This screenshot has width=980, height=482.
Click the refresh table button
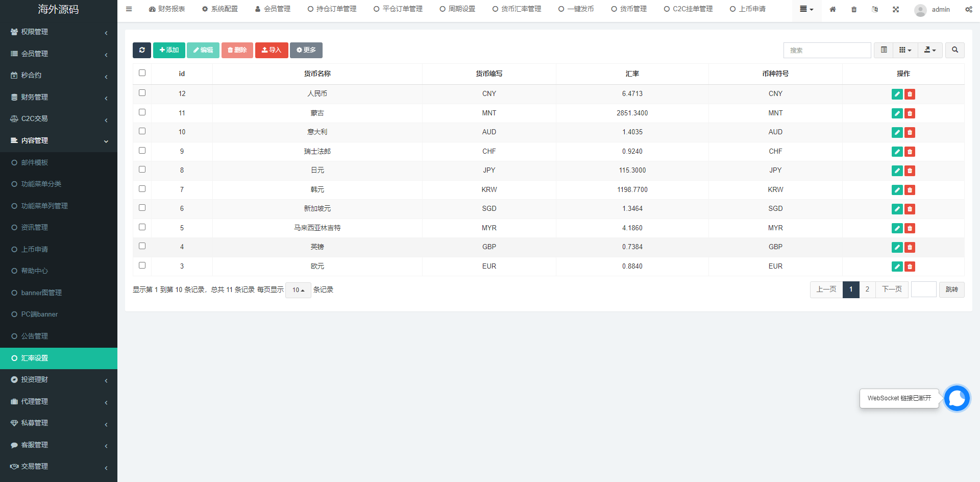(142, 50)
